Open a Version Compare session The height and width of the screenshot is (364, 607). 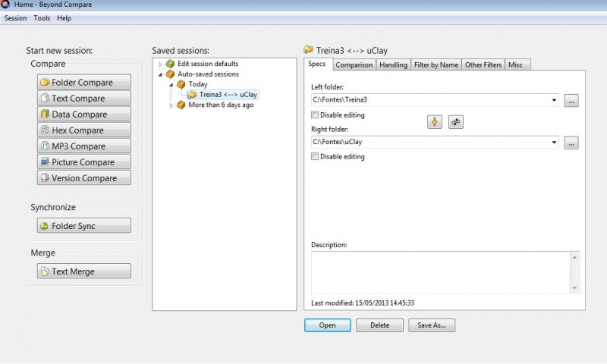click(x=84, y=177)
